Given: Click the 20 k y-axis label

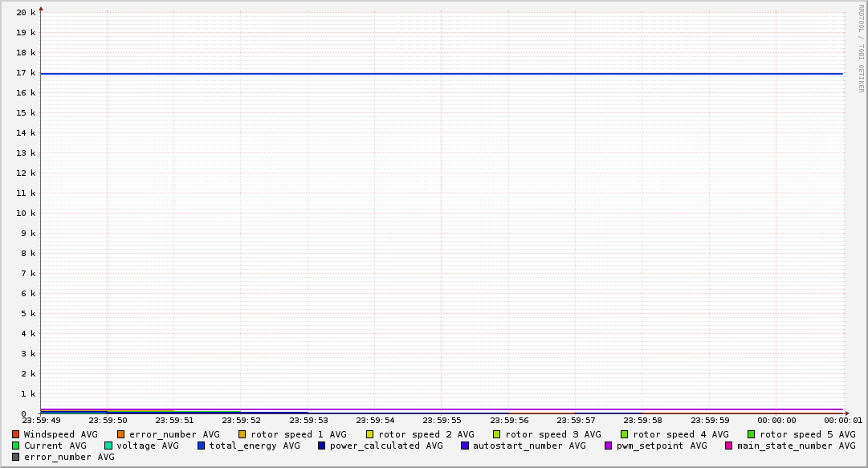Looking at the screenshot, I should tap(26, 13).
